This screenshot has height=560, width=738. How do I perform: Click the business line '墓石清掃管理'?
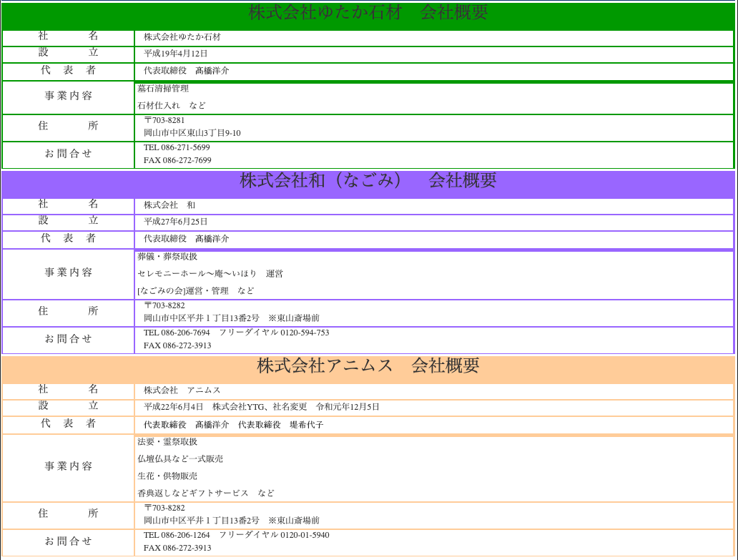[x=163, y=89]
